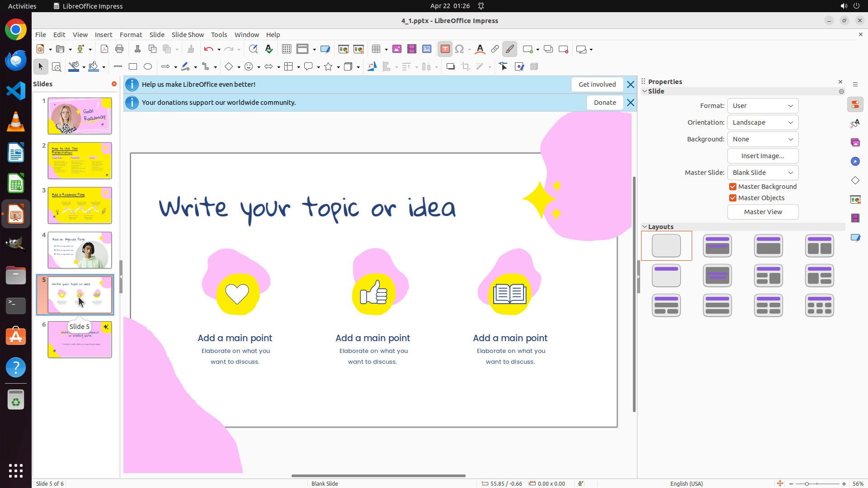The width and height of the screenshot is (868, 488).
Task: Select the Ellipse drawing tool
Action: [x=148, y=67]
